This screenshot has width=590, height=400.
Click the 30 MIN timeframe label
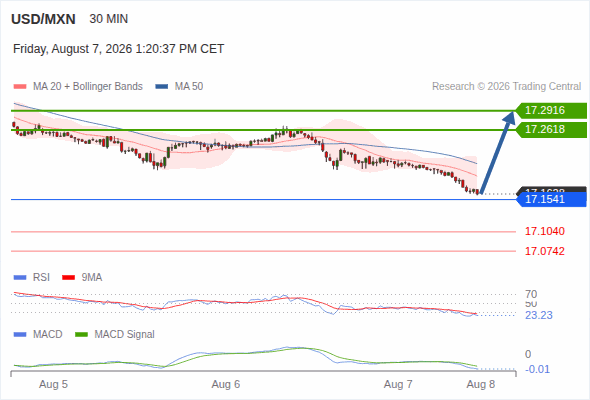pyautogui.click(x=109, y=19)
